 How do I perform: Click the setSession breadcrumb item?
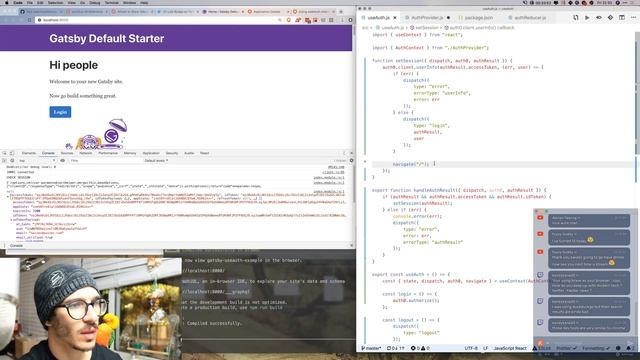click(x=424, y=28)
